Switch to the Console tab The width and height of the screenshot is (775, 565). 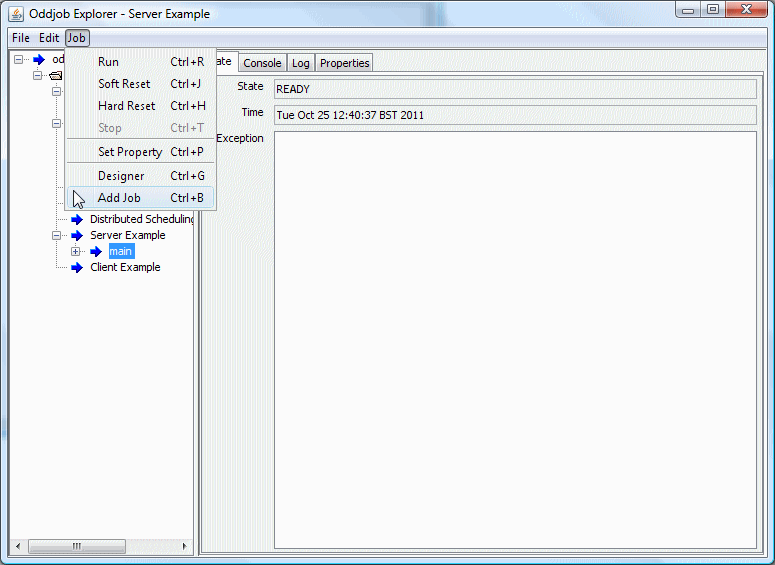point(262,63)
